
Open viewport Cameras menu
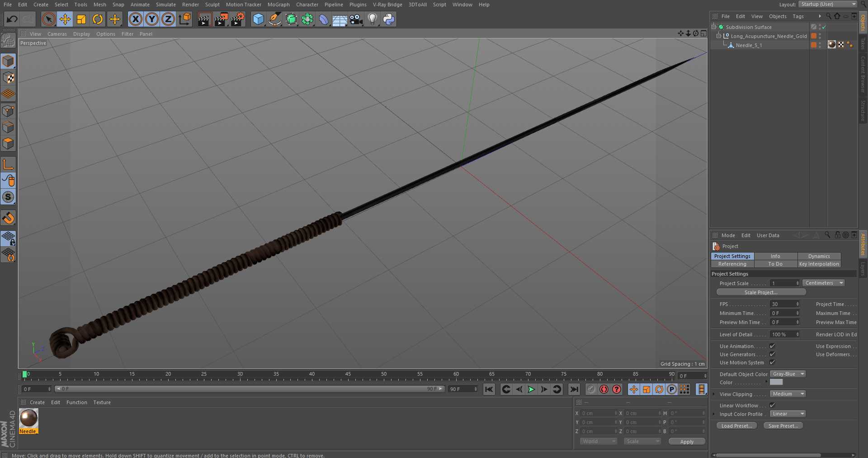(57, 34)
